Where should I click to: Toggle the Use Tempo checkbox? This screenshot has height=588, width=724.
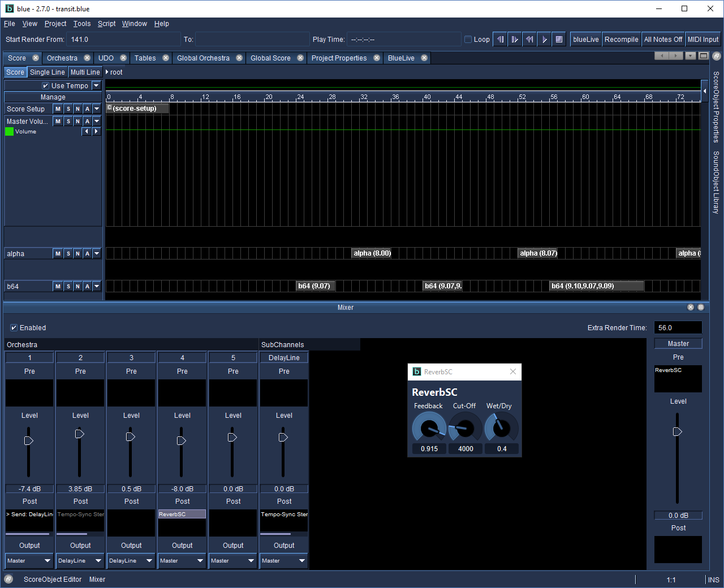(x=46, y=86)
